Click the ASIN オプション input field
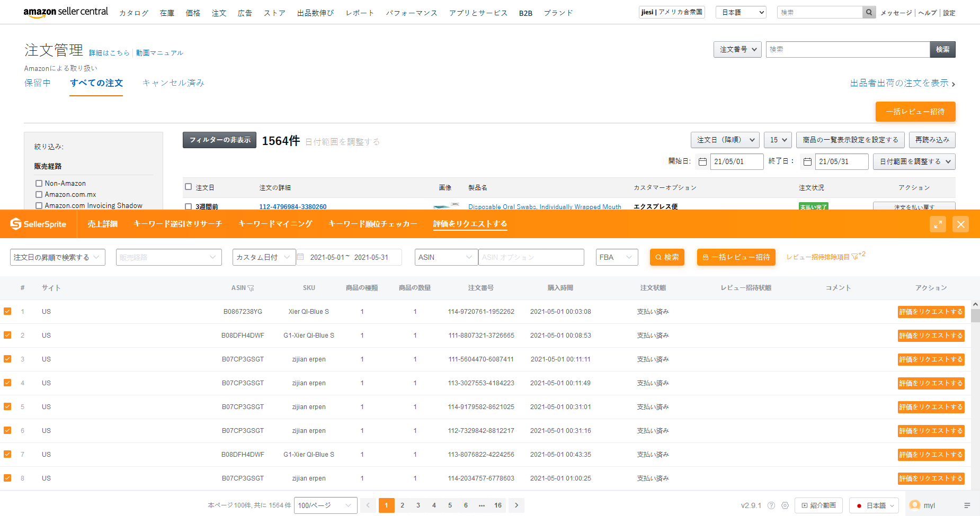The height and width of the screenshot is (516, 980). point(531,257)
